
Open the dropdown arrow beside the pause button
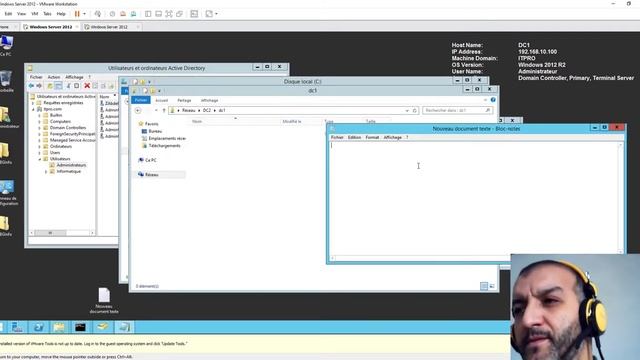click(84, 14)
